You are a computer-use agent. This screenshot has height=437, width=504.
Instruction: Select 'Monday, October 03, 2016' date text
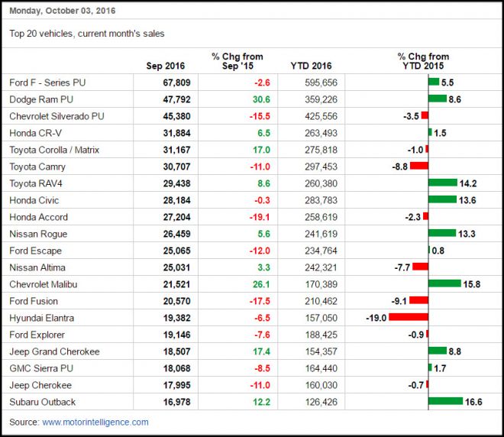coord(63,11)
